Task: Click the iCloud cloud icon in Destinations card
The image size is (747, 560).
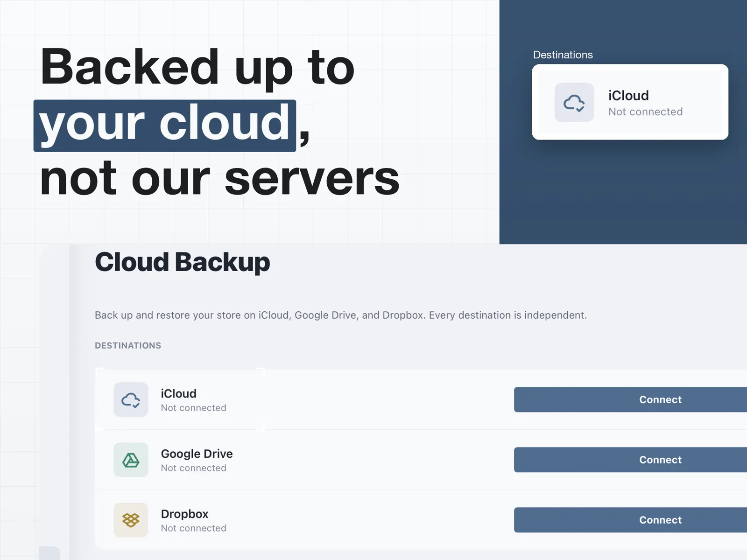Action: [574, 103]
